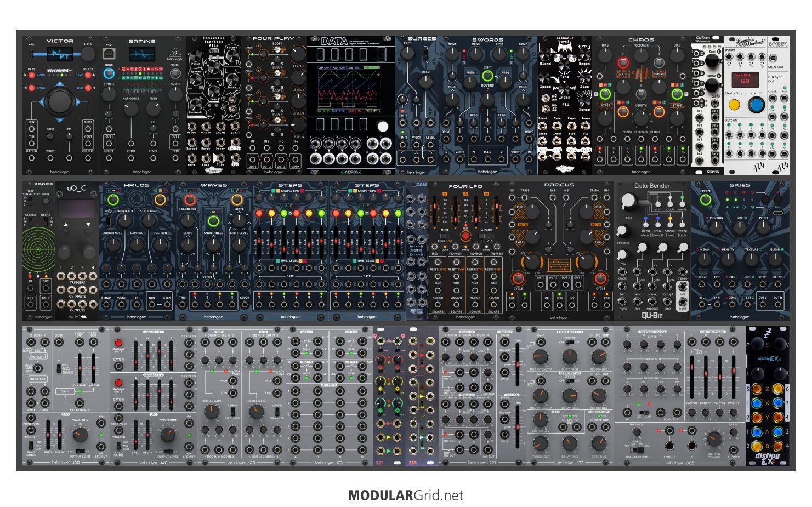Click the MASTER VOLUME knob on module 305
The width and height of the screenshot is (812, 507).
point(714,438)
